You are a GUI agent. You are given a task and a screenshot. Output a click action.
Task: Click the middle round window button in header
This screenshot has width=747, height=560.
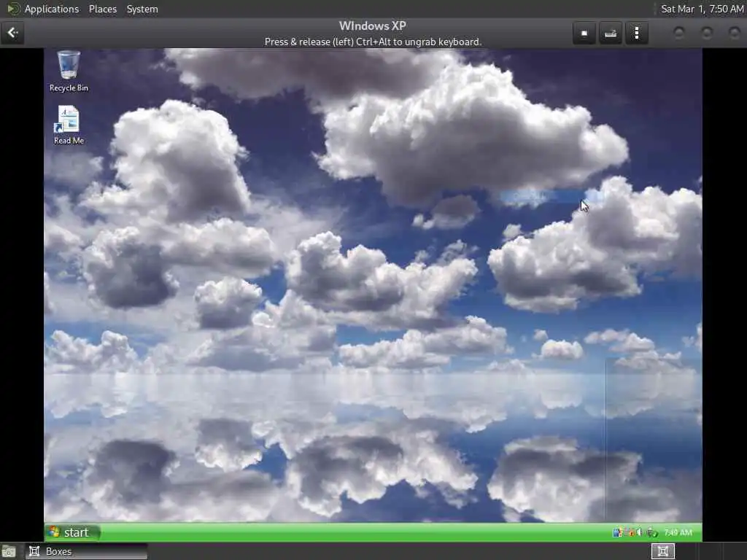tap(707, 33)
